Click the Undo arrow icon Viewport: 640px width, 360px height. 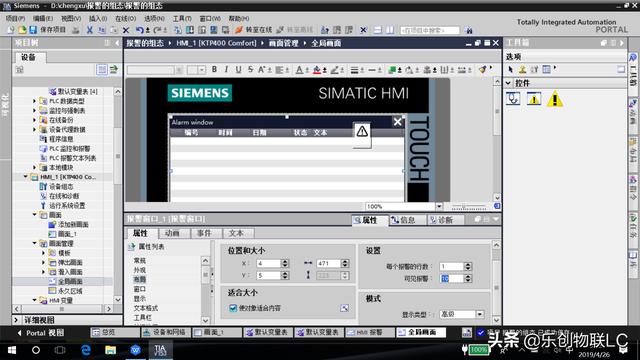click(x=140, y=30)
